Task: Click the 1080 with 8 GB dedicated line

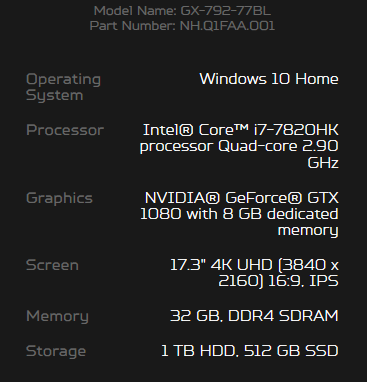Action: (239, 214)
